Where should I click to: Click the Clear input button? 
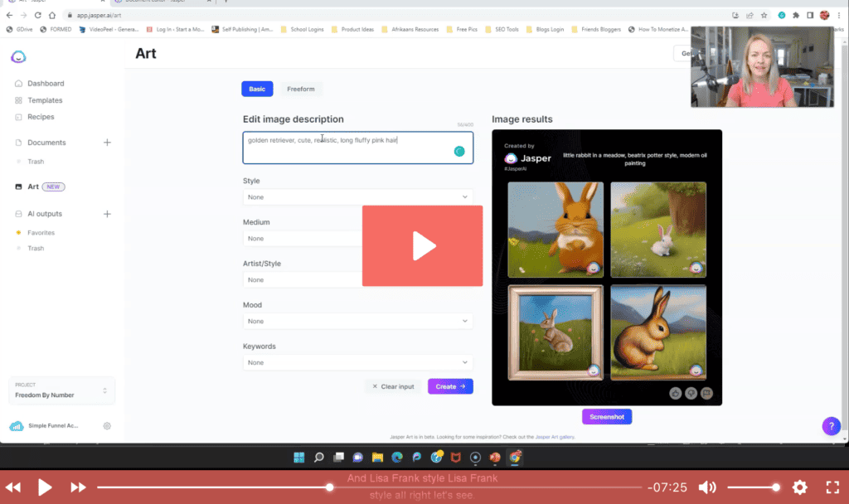pos(393,386)
